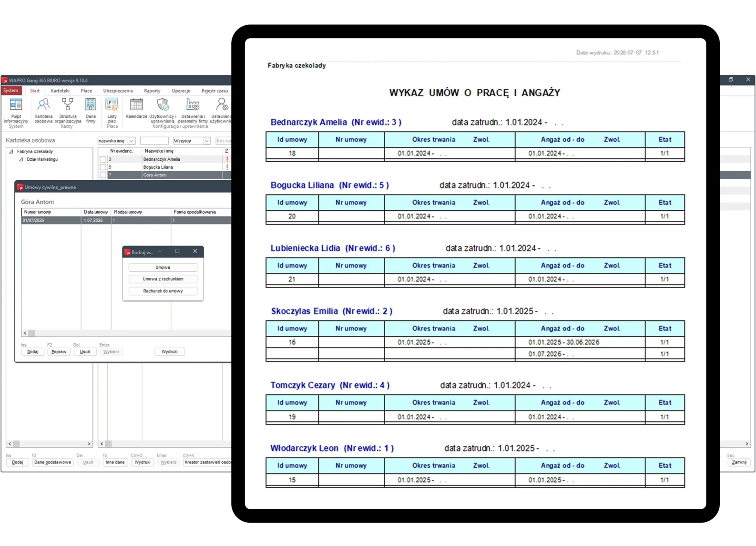Click Usuń in Umowy cywilno_prawne window

pos(85,352)
